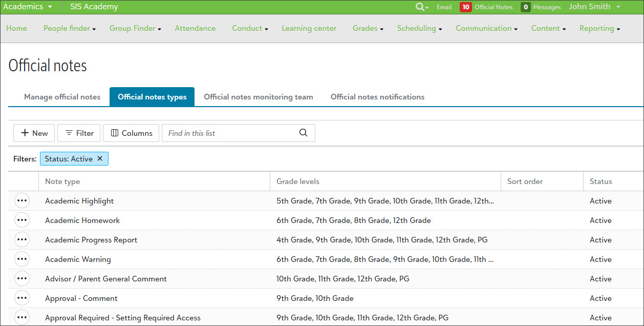Open ellipsis menu for Academic Progress Report
This screenshot has width=644, height=326.
coord(22,240)
